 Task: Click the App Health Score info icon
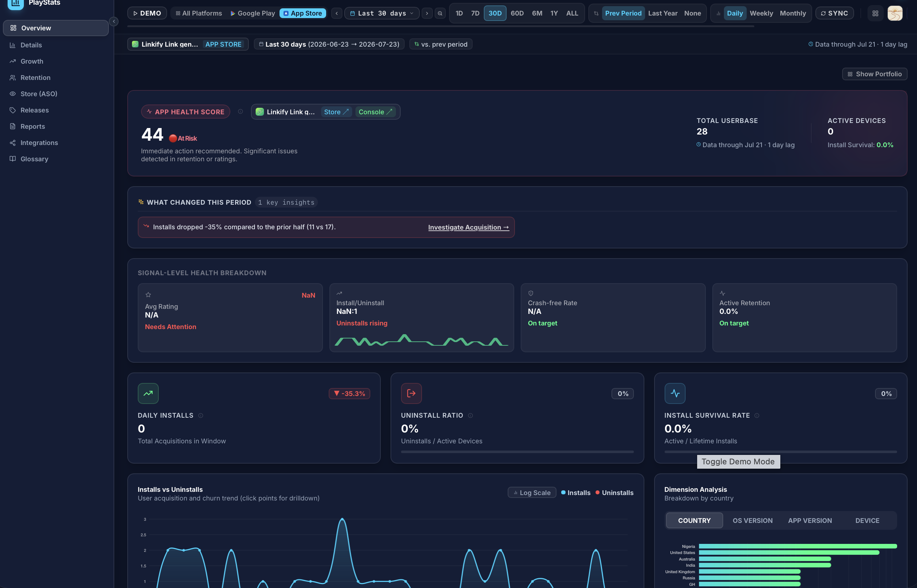(240, 111)
